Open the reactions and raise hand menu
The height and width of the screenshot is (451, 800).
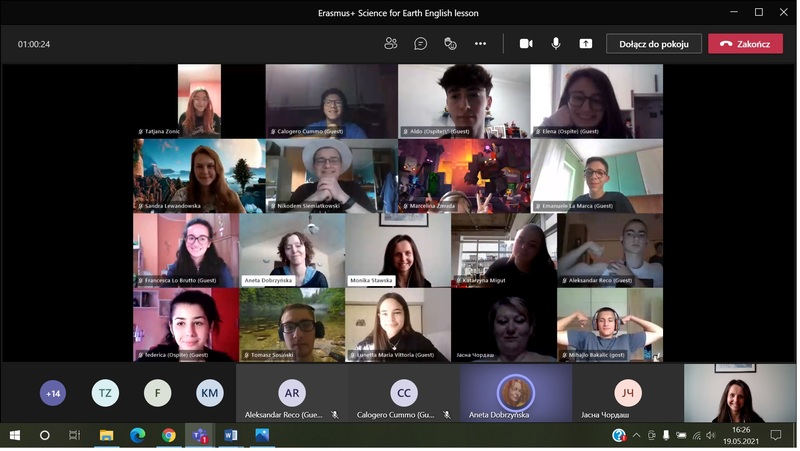coord(450,44)
